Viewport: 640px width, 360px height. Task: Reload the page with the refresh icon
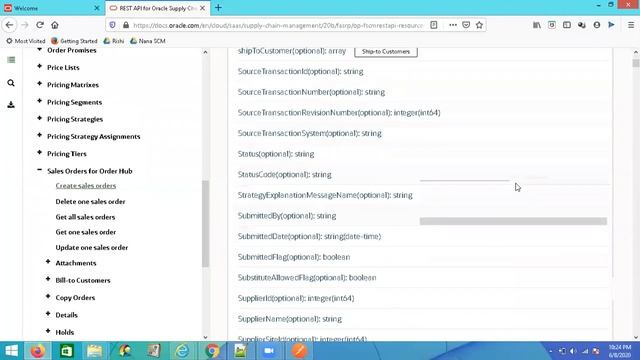click(40, 25)
